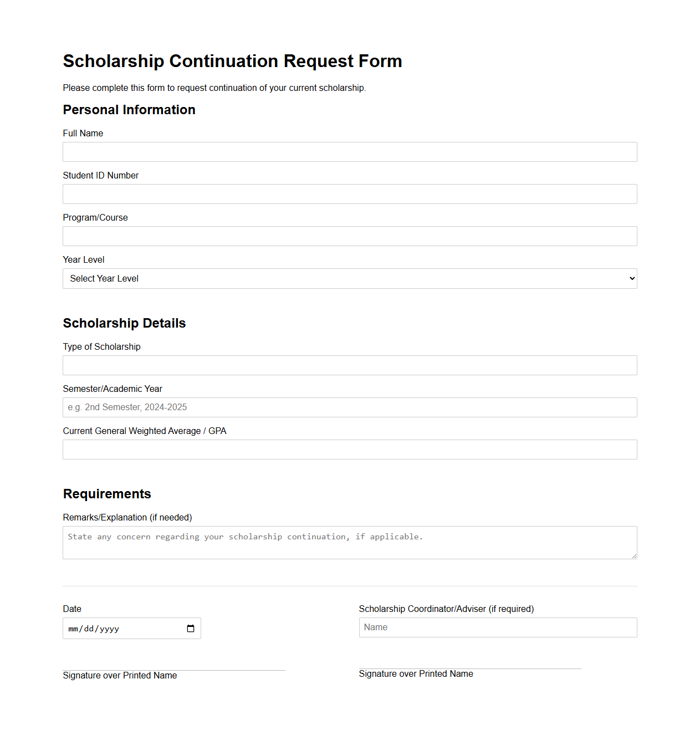Click the Type of Scholarship field
The height and width of the screenshot is (735, 700).
[x=349, y=365]
